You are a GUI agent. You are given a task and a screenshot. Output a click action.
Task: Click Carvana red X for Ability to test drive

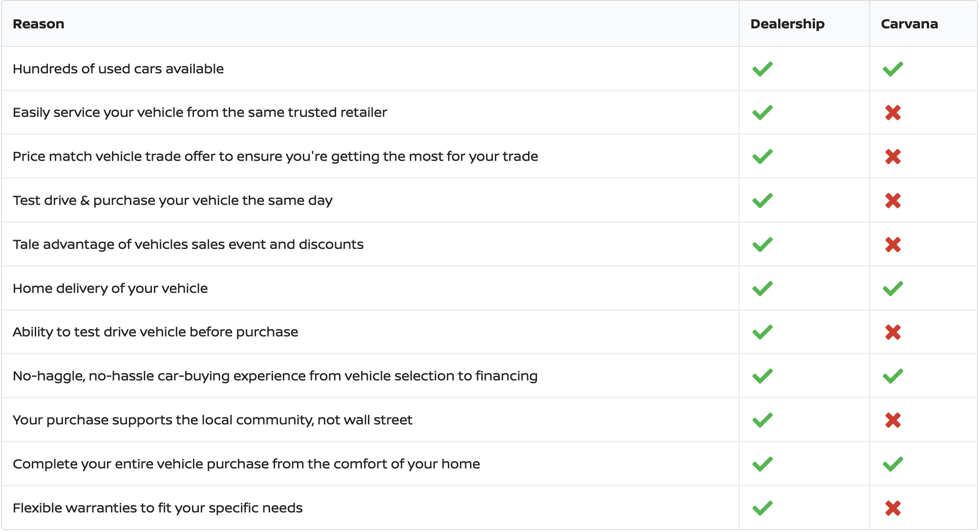pos(893,332)
